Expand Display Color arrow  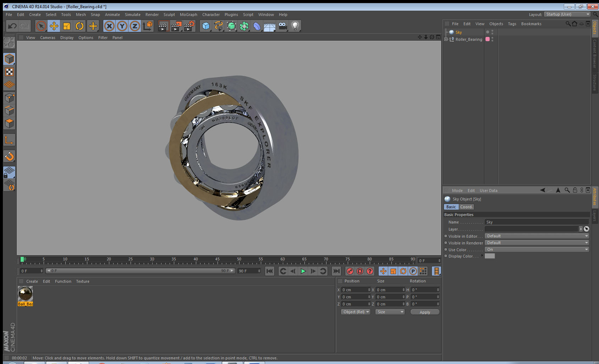[x=482, y=256]
